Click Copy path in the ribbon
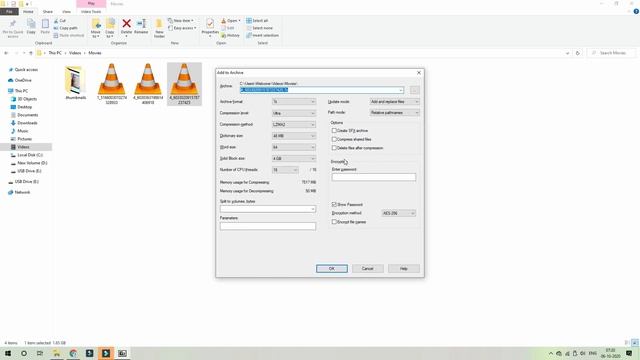Image resolution: width=640 pixels, height=360 pixels. pos(65,28)
